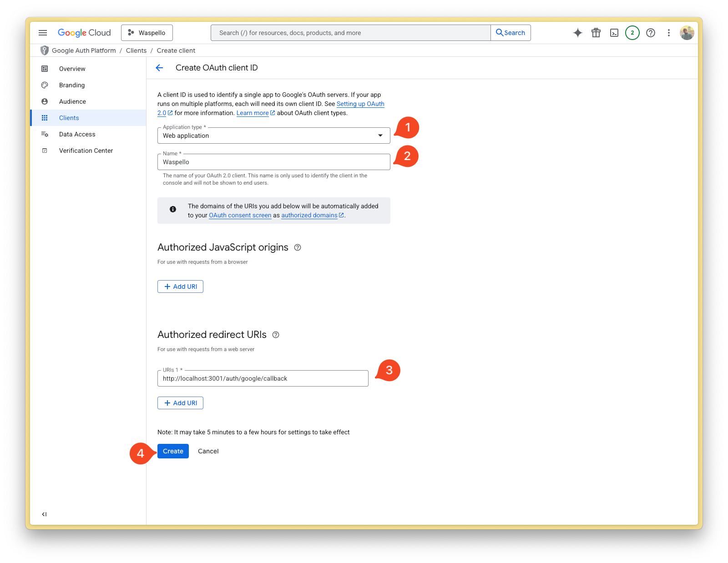Screen dimensions: 728x563
Task: Open the OAuth consent screen link
Action: [x=240, y=215]
